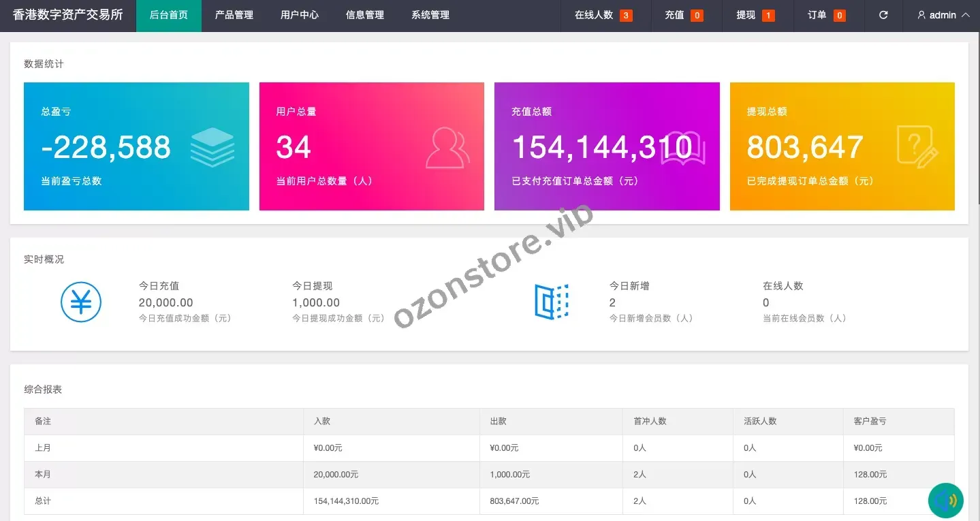Open the 订单 pending counter
Image resolution: width=980 pixels, height=521 pixels.
point(826,15)
